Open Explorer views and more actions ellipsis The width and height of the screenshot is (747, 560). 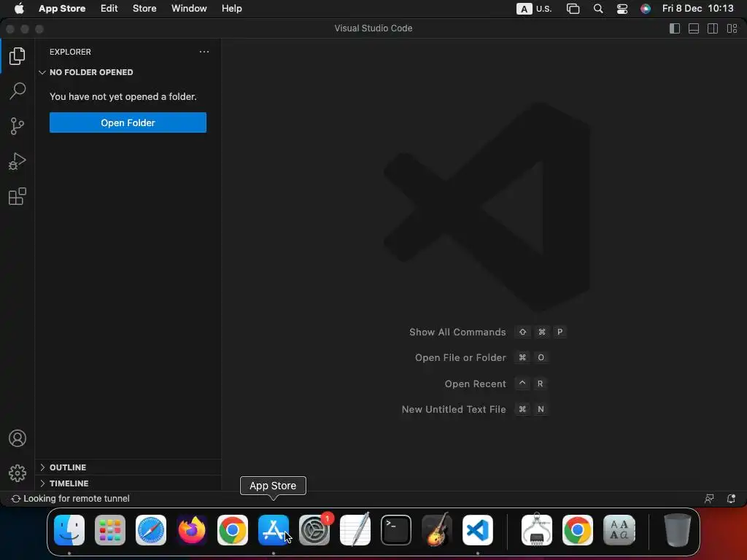click(204, 52)
